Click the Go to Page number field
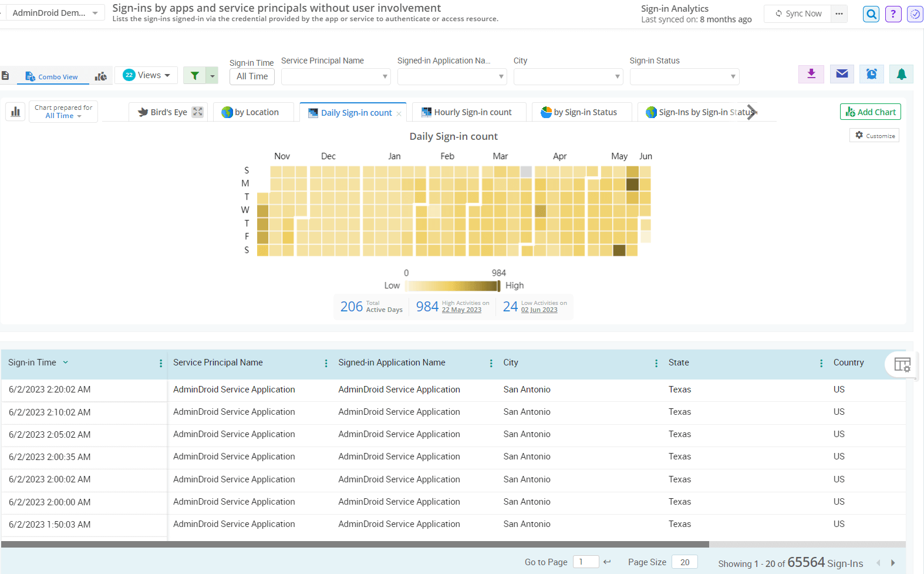This screenshot has width=924, height=574. coord(586,562)
